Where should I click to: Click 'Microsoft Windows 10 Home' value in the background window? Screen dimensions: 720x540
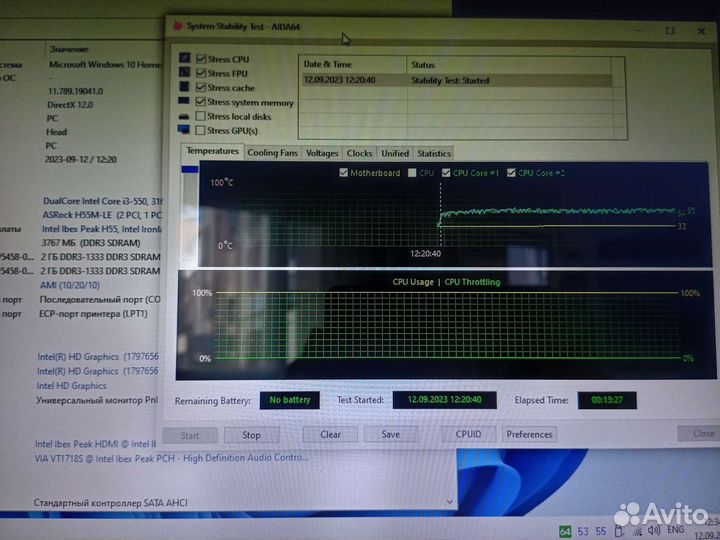click(105, 65)
